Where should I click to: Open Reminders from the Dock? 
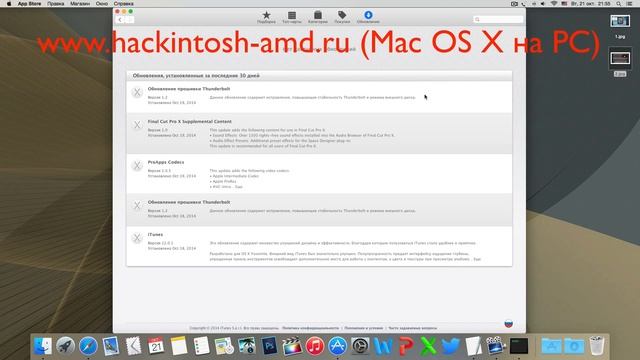click(x=201, y=346)
